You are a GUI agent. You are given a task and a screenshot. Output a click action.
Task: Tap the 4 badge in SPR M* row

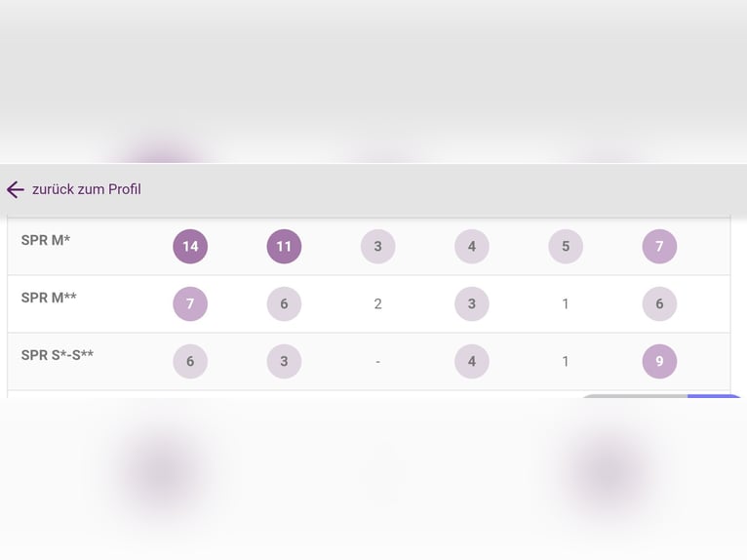[471, 246]
